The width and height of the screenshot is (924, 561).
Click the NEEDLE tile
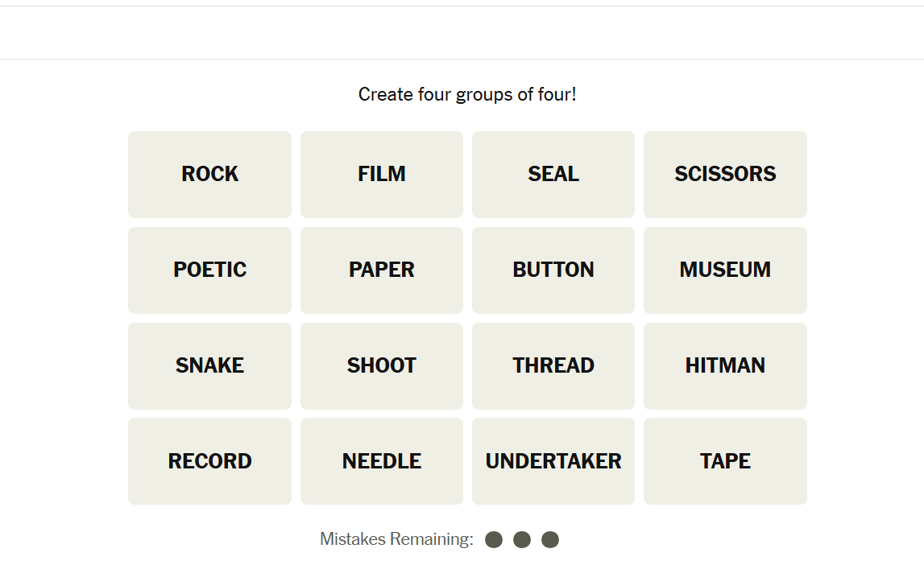point(381,461)
